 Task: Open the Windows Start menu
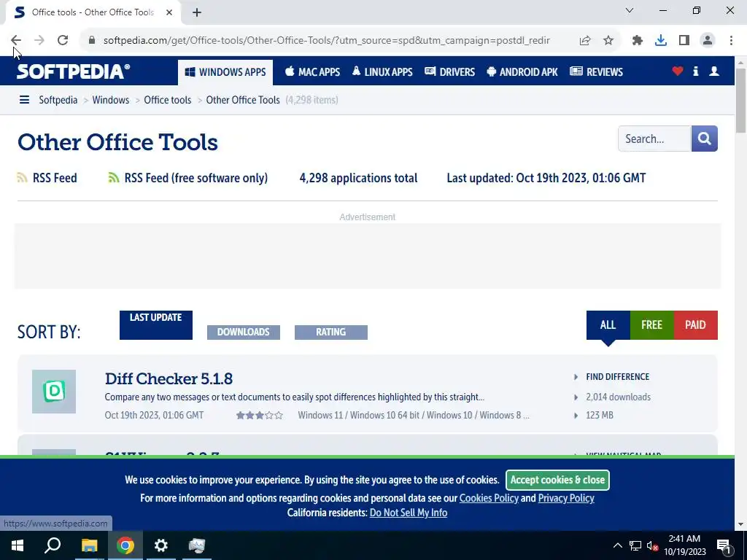click(18, 545)
